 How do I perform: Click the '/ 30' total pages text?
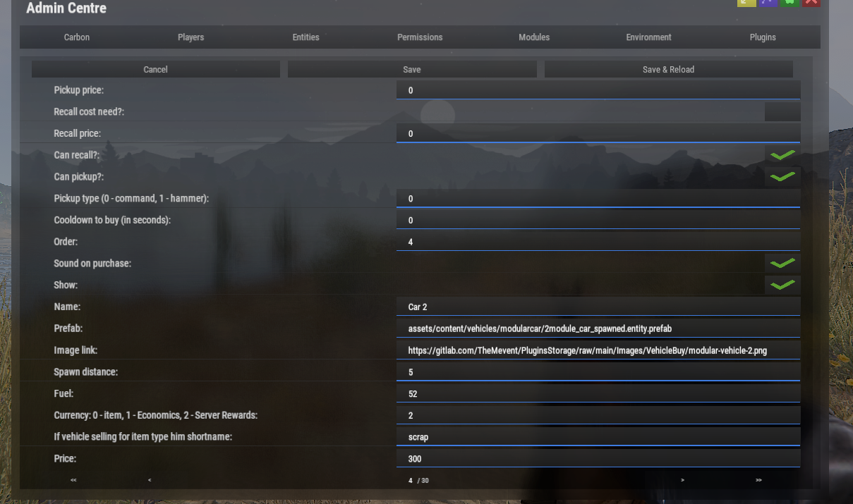[423, 481]
